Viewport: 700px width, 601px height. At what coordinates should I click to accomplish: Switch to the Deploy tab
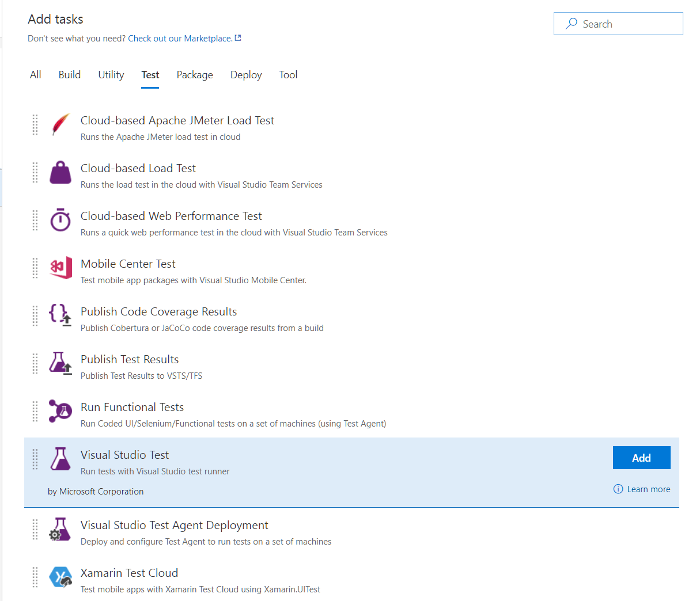click(246, 75)
